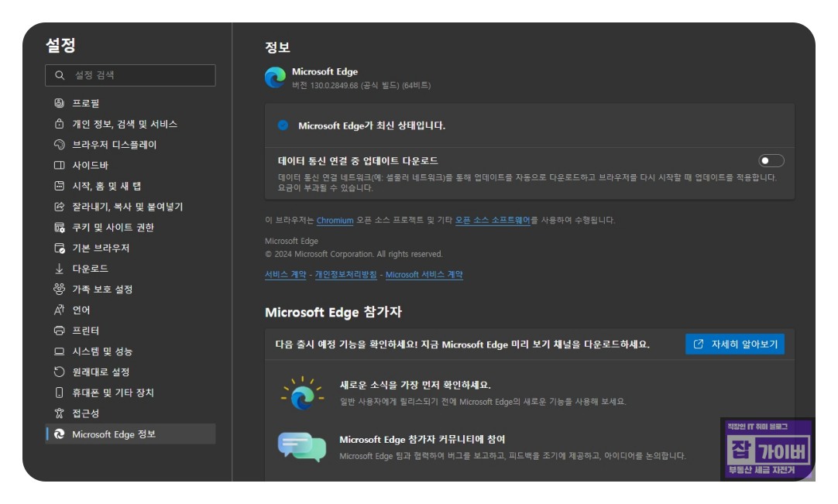Click the 가족 보호 설정 icon
This screenshot has width=838, height=504.
click(60, 289)
